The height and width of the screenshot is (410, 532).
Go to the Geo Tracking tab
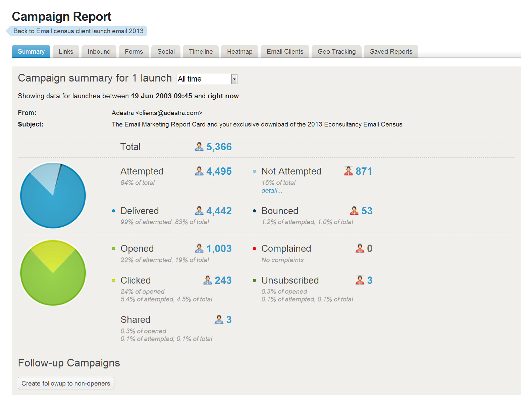[x=336, y=52]
